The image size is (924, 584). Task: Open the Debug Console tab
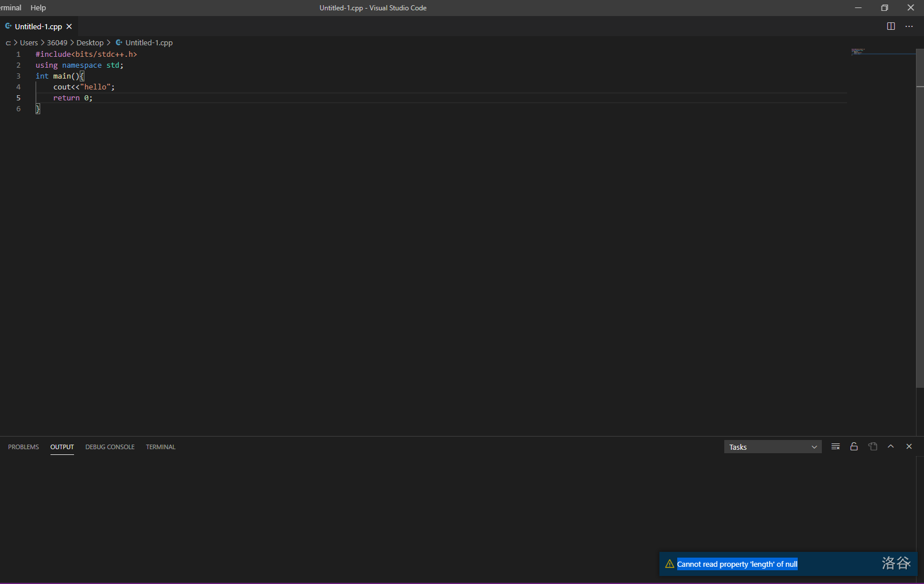tap(110, 447)
